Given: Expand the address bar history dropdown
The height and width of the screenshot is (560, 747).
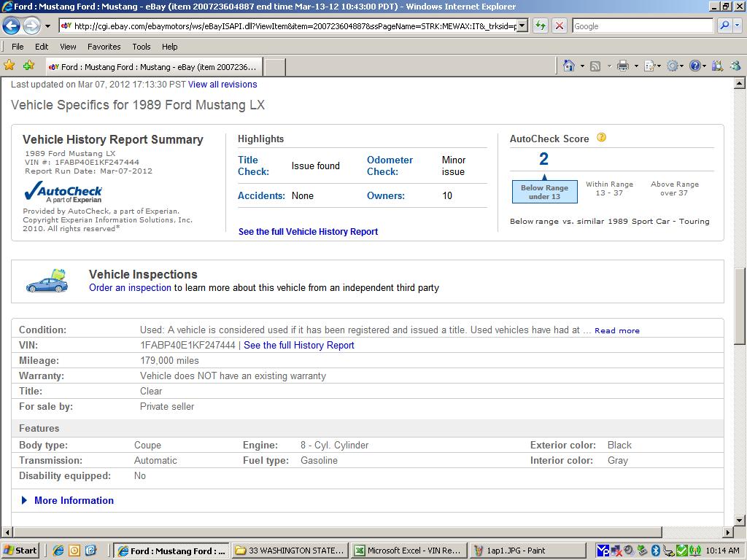Looking at the screenshot, I should pos(522,26).
